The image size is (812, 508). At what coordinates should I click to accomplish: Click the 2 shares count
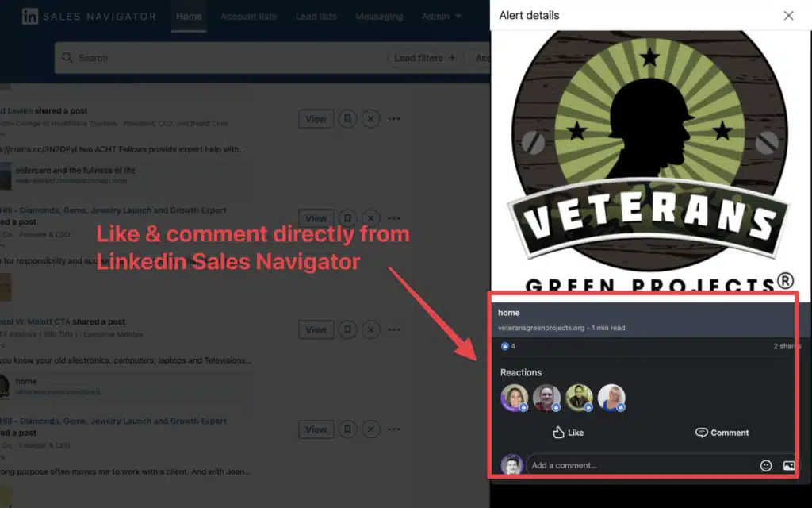click(x=786, y=346)
